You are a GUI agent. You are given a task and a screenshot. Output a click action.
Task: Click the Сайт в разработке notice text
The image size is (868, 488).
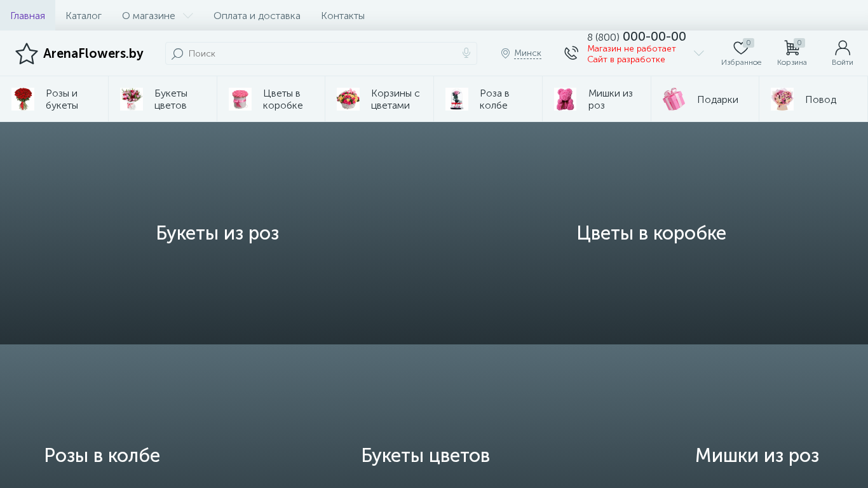(626, 60)
